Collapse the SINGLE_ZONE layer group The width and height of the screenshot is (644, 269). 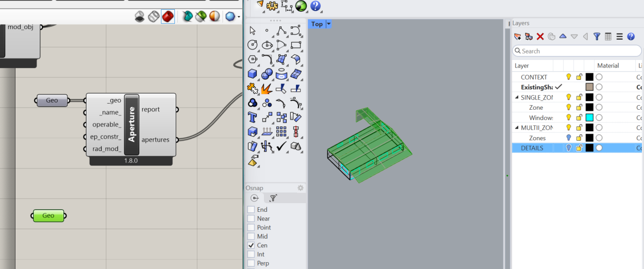pyautogui.click(x=517, y=97)
